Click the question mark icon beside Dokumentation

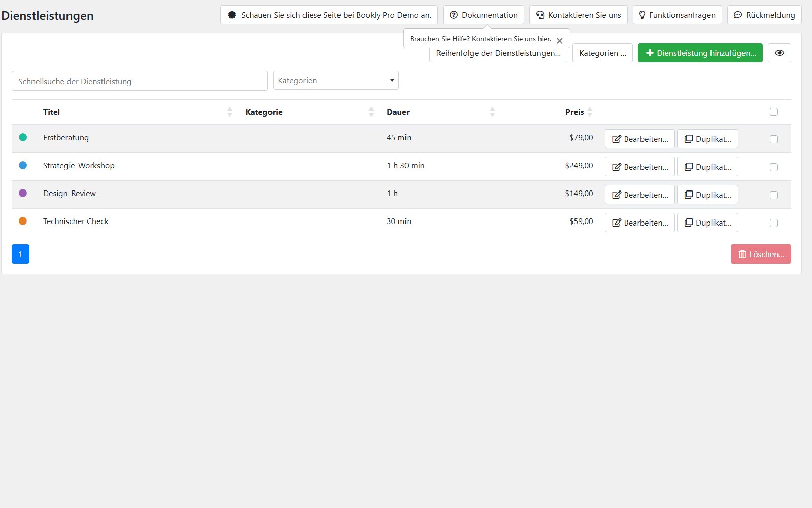[x=454, y=15]
